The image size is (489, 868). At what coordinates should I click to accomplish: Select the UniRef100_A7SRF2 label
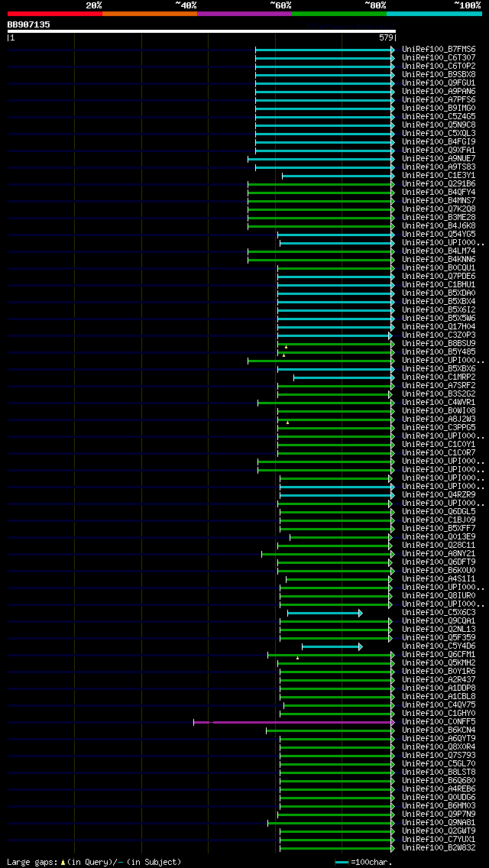pos(439,385)
